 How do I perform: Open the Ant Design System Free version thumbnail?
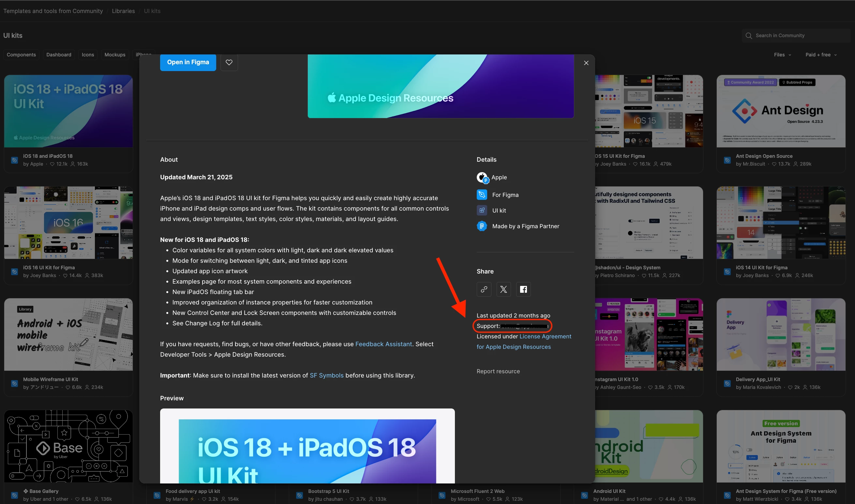781,446
